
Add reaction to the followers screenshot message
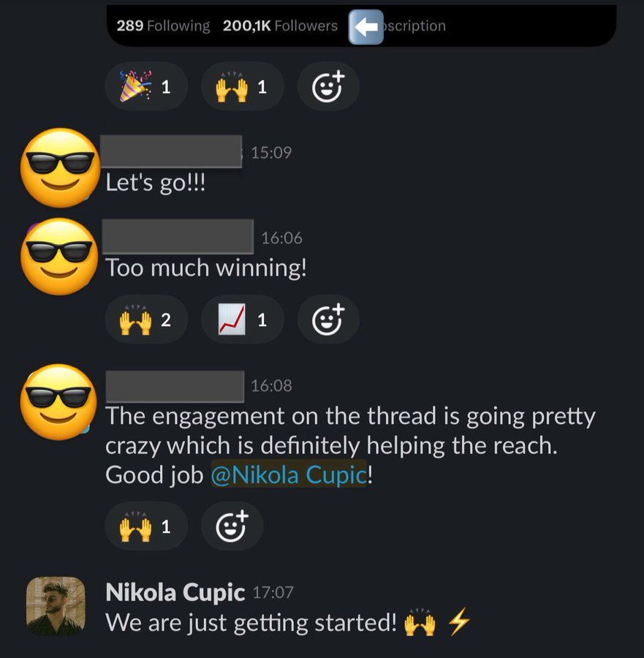(328, 86)
